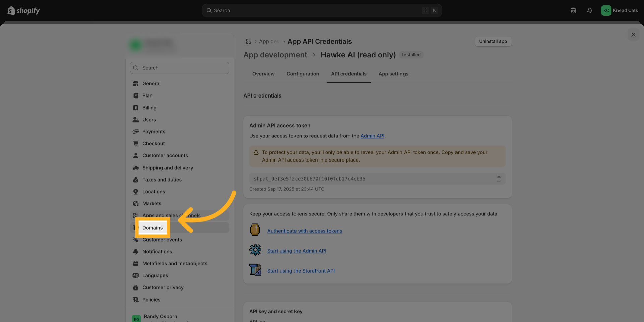Open the Knead Cats account menu
This screenshot has height=322, width=644.
coord(619,11)
